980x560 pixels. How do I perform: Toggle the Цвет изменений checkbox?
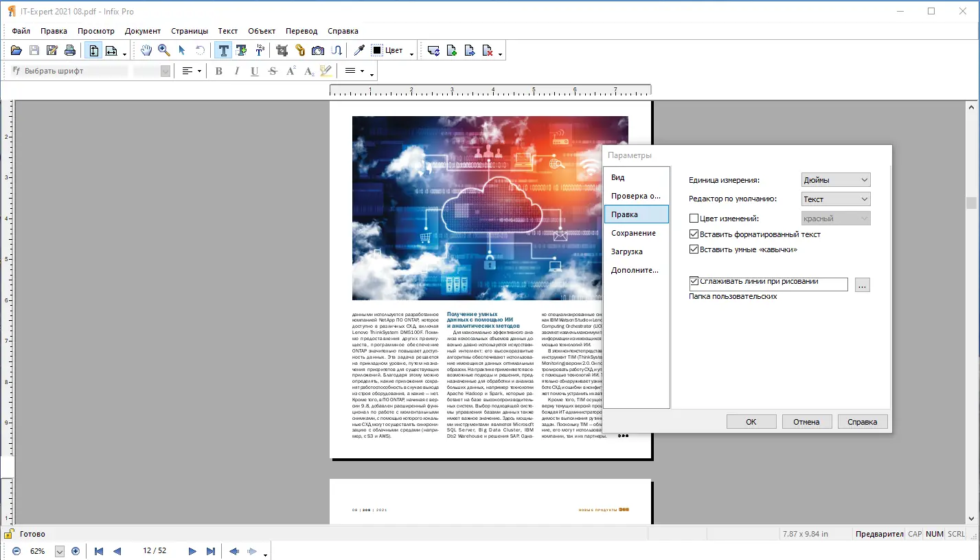point(694,219)
